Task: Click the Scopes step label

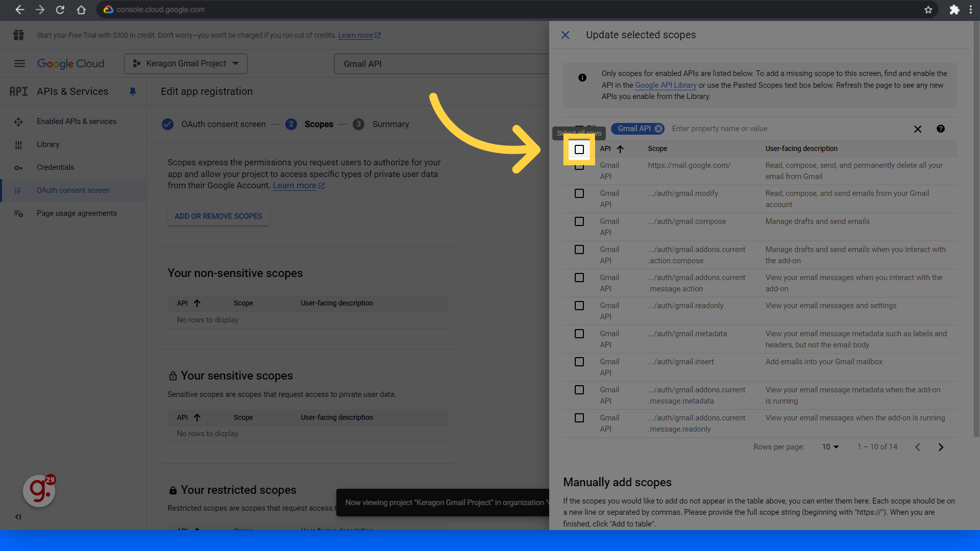Action: point(318,124)
